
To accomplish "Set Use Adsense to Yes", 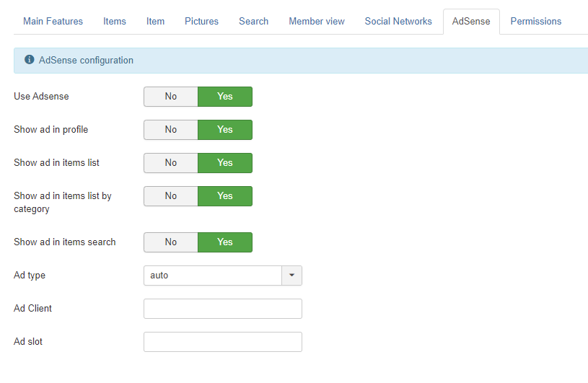I will coord(225,97).
